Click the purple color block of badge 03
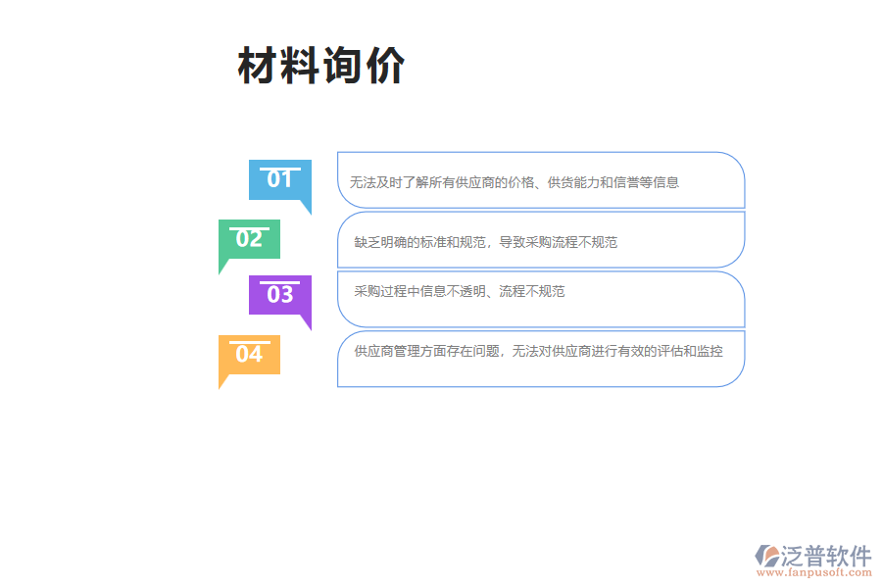Screen dimensions: 882x588 (280, 296)
